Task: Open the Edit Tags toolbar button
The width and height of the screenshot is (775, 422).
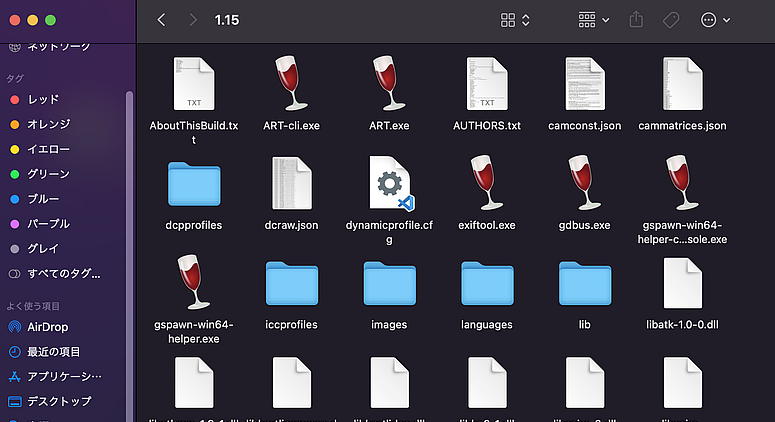Action: click(671, 20)
